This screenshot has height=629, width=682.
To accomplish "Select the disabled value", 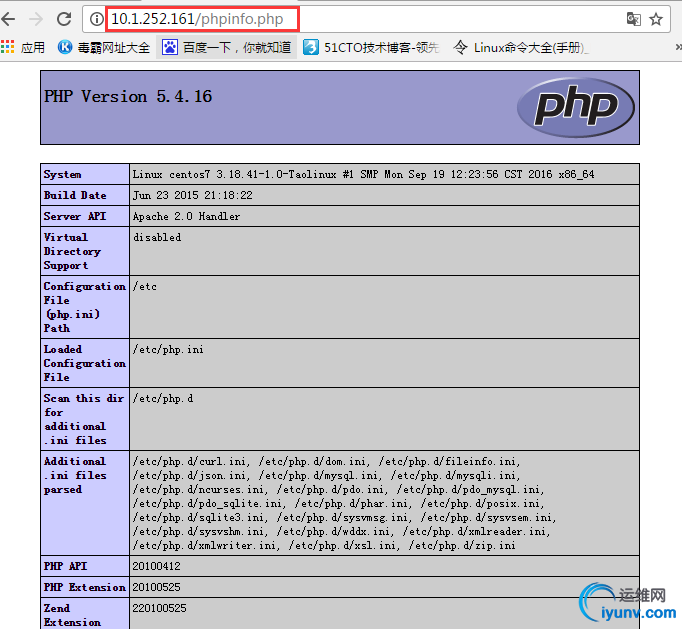I will pyautogui.click(x=157, y=237).
